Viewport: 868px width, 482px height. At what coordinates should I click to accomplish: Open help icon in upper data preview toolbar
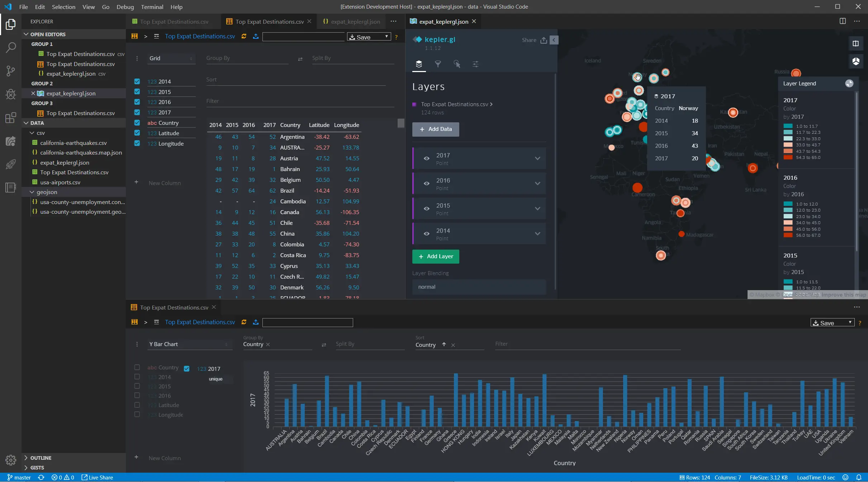click(x=396, y=37)
